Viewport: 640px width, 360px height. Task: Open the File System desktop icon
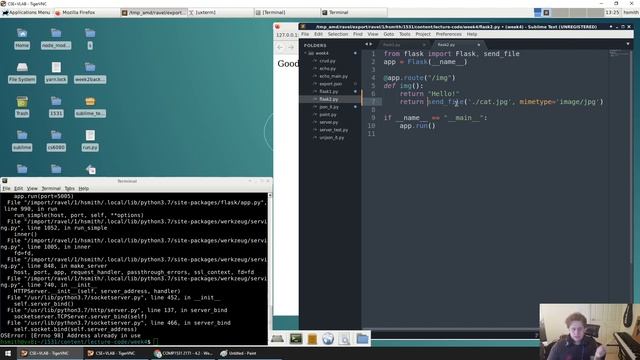[22, 73]
